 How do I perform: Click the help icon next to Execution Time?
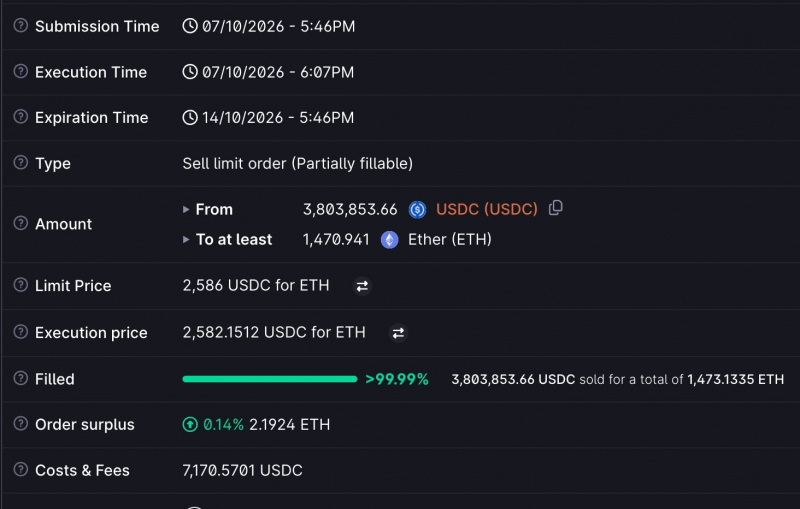20,71
